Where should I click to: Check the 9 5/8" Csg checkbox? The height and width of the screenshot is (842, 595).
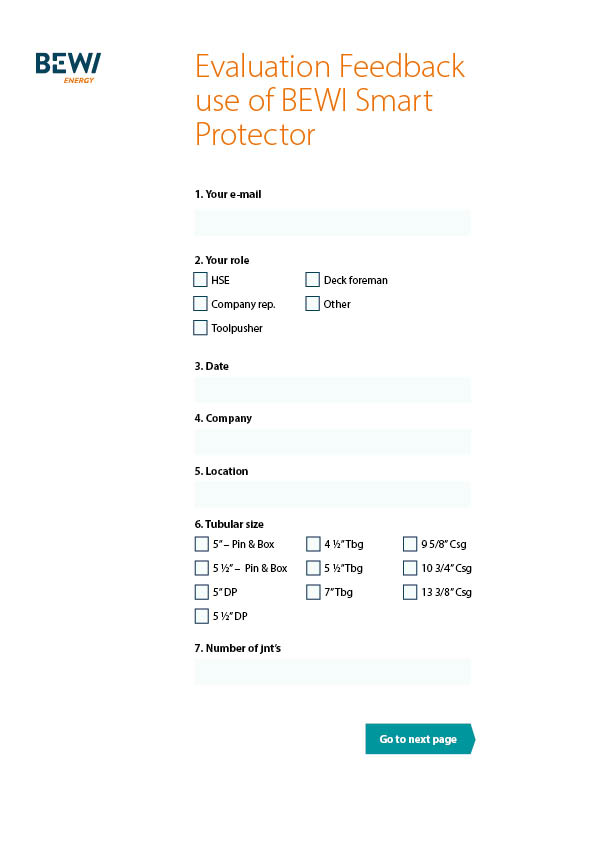tap(410, 544)
